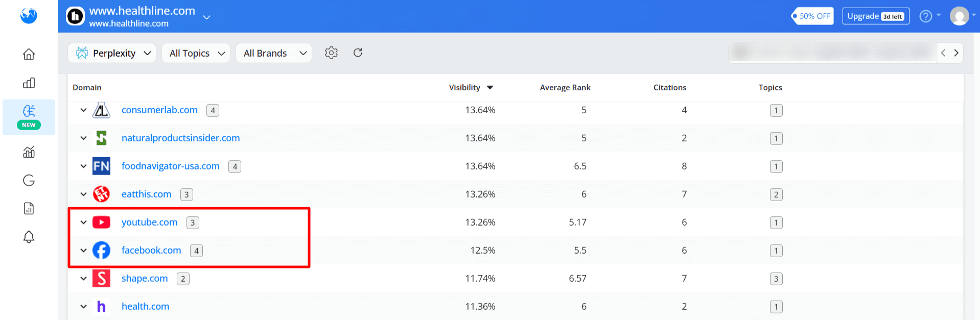980x320 pixels.
Task: Click the count badge 3 beside eatthis.com
Action: (x=186, y=194)
